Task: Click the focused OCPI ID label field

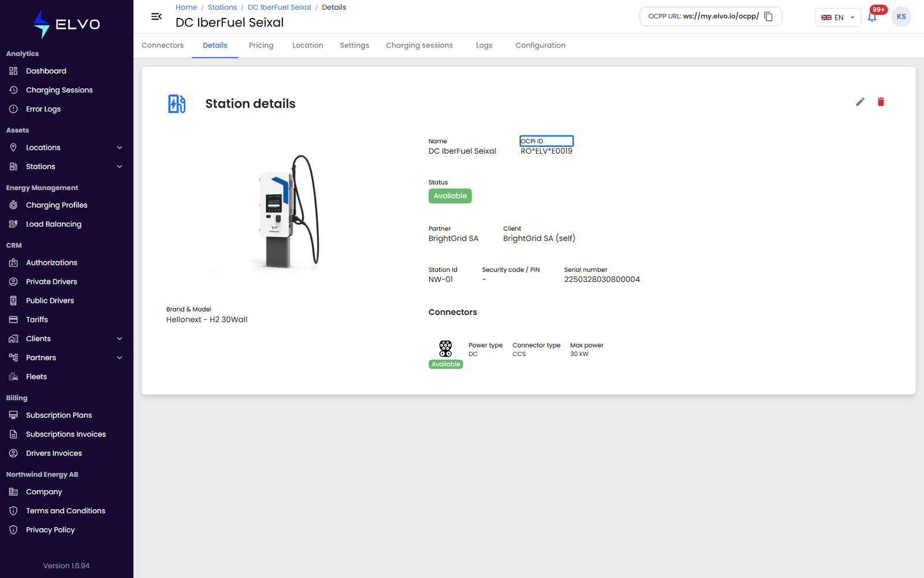Action: [546, 141]
